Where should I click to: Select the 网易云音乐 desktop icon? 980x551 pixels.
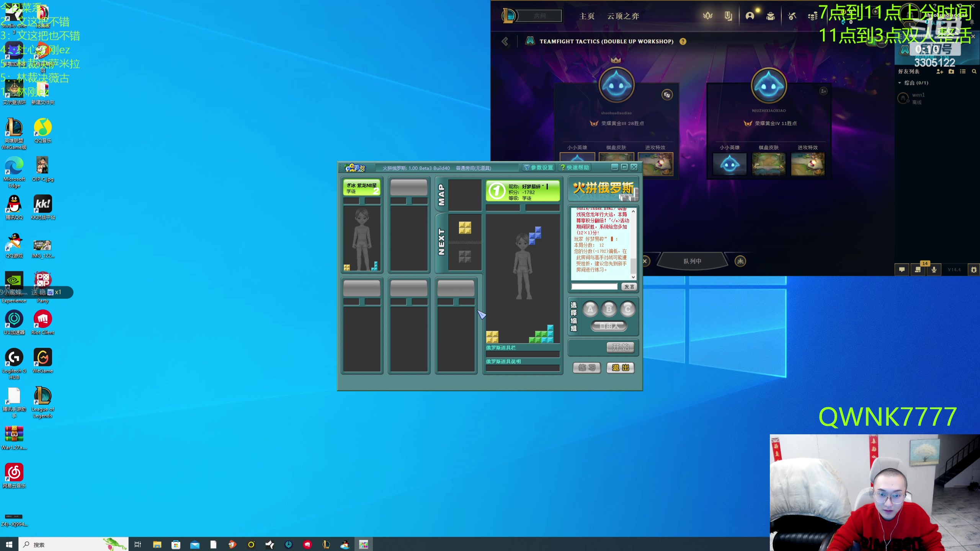pyautogui.click(x=14, y=476)
